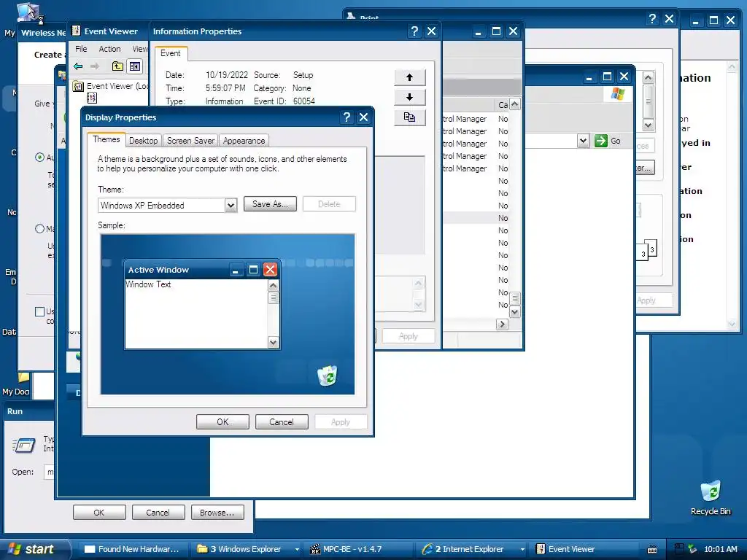
Task: Expand the Internet Explorer taskbar group arrow
Action: 522,549
